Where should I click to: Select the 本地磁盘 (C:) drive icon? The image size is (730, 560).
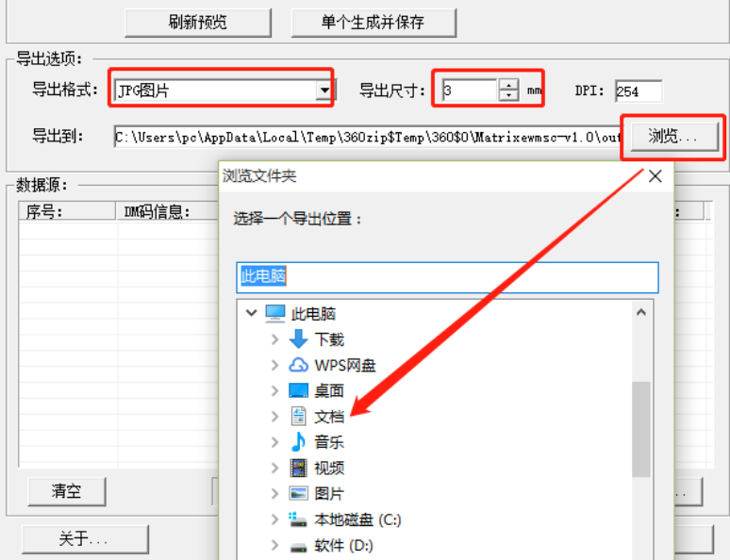(297, 519)
